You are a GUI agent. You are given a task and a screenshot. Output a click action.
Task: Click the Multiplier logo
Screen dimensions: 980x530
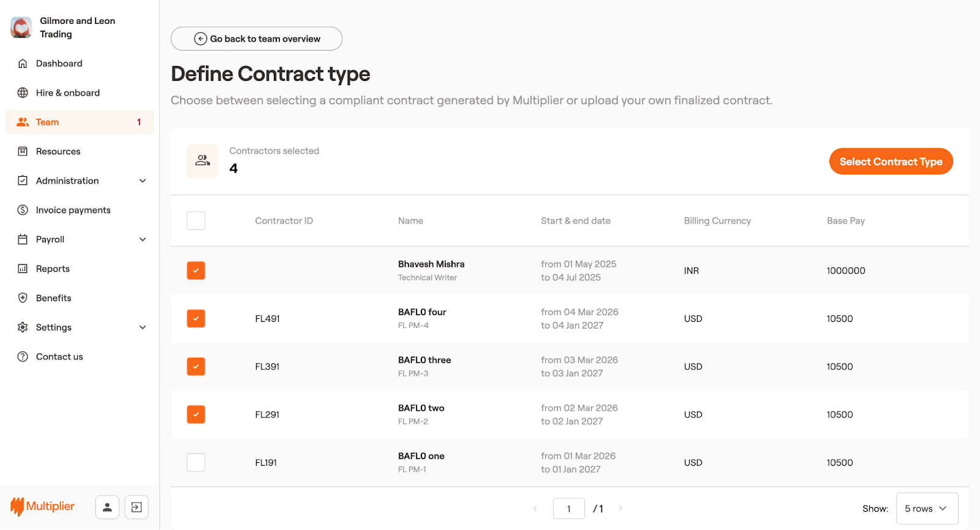coord(42,507)
